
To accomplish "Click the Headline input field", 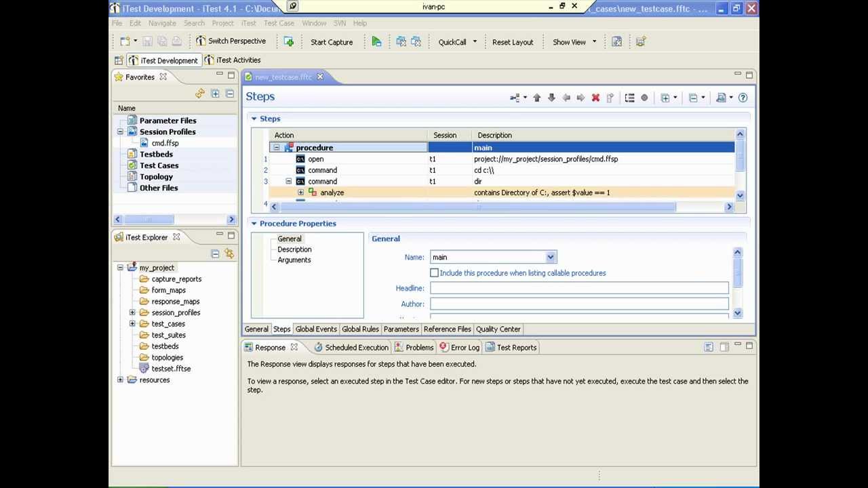I will point(579,288).
